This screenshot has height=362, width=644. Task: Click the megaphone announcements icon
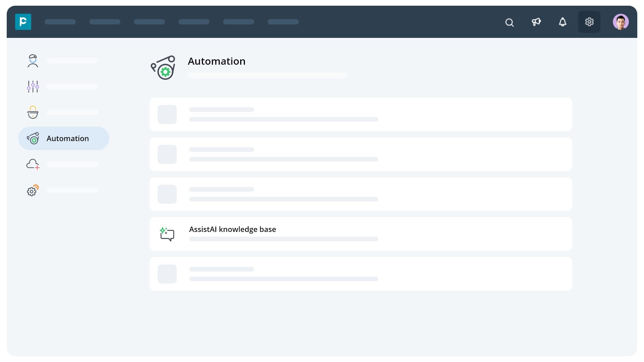coord(536,22)
